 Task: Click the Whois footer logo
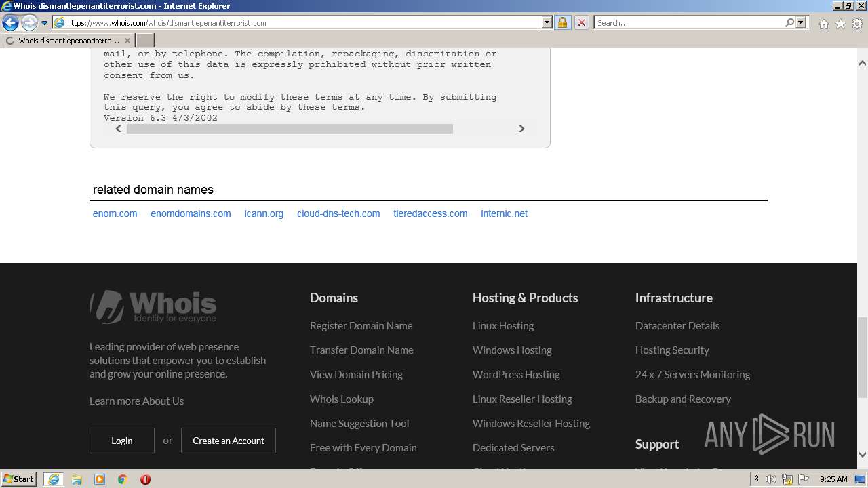pos(153,306)
